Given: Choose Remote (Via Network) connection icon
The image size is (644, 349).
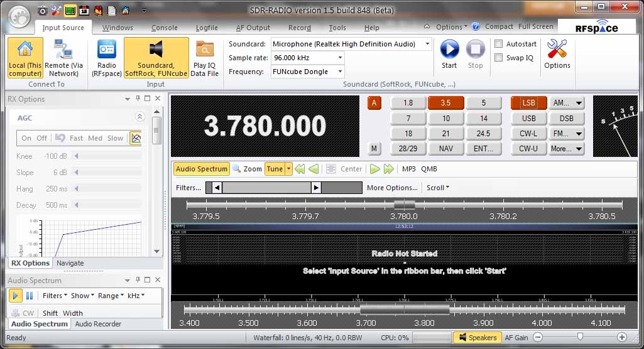Looking at the screenshot, I should (64, 50).
